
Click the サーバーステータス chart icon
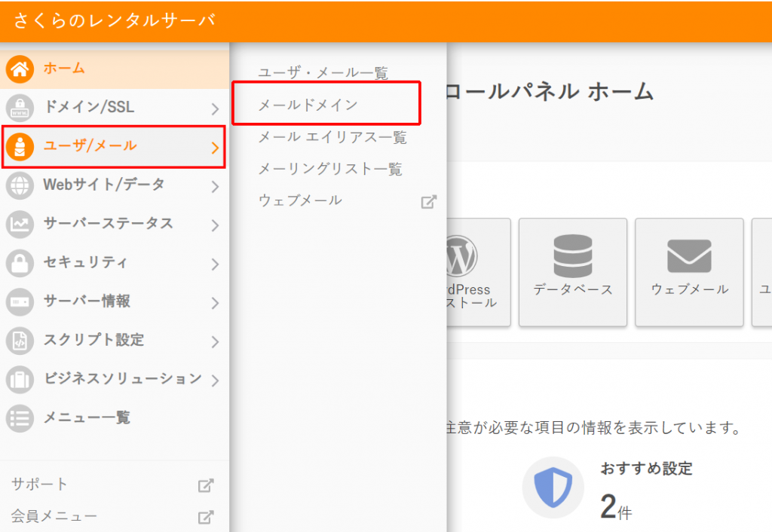(x=20, y=224)
